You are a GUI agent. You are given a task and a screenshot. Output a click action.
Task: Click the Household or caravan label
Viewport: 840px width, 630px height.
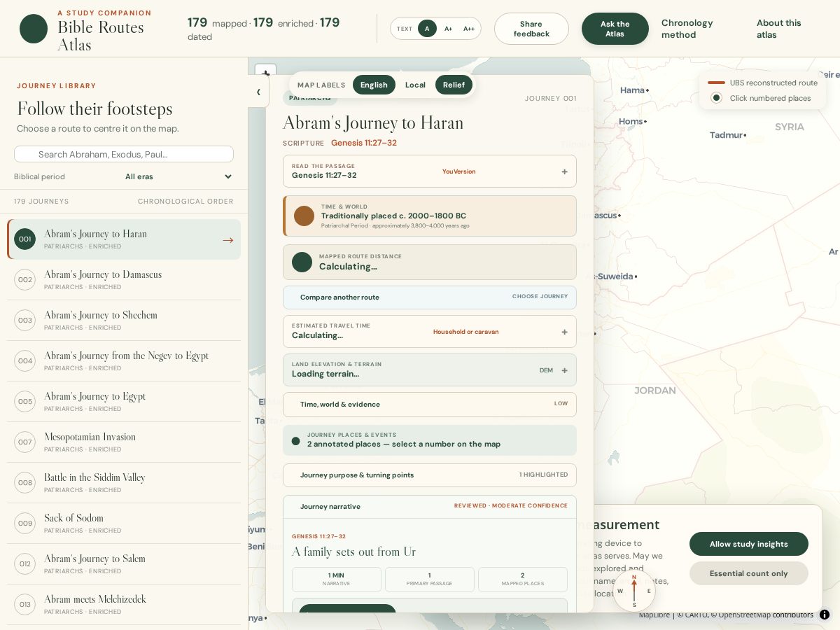tap(465, 332)
